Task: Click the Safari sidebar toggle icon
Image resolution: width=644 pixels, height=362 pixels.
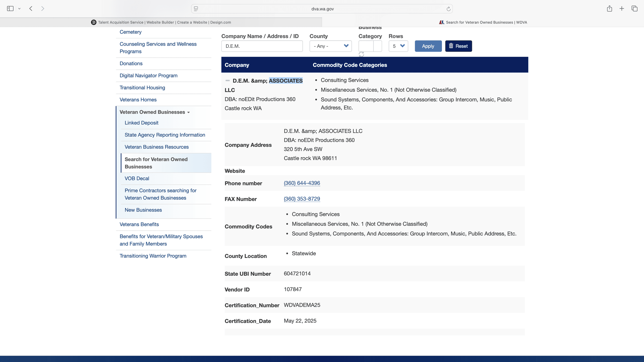Action: point(10,9)
